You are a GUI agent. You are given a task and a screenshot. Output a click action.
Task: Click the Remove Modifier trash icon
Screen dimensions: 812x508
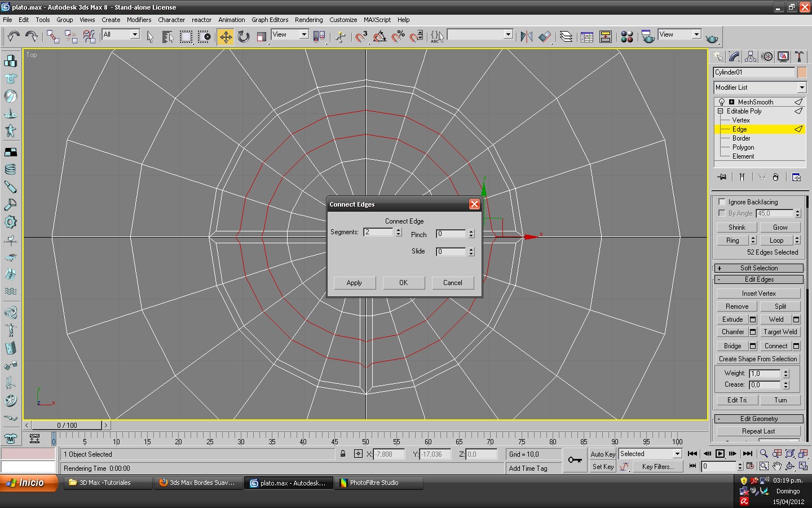point(775,177)
